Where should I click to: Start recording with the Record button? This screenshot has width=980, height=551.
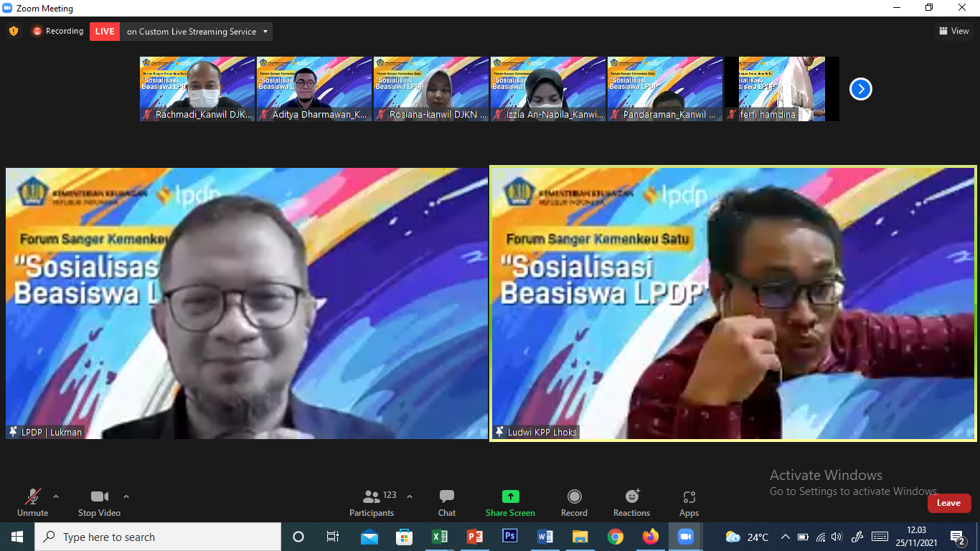pyautogui.click(x=574, y=502)
